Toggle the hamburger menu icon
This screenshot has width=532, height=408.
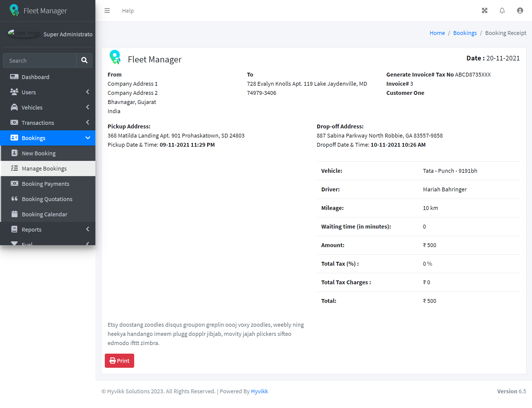point(107,11)
